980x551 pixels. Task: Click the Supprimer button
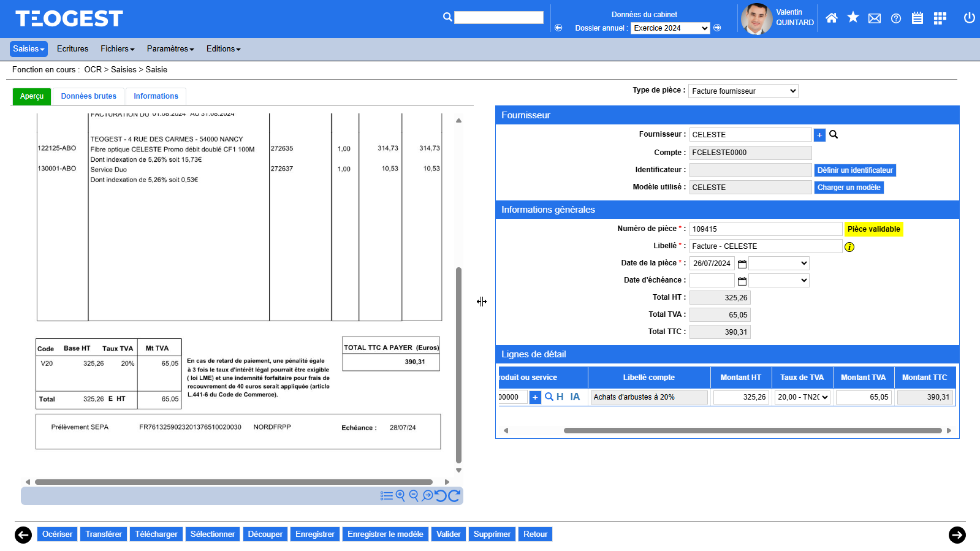tap(492, 534)
